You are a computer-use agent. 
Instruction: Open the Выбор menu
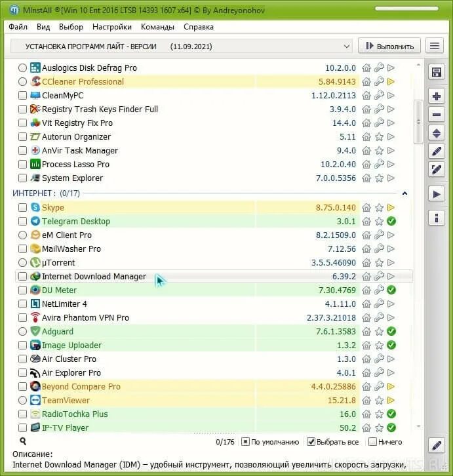71,27
